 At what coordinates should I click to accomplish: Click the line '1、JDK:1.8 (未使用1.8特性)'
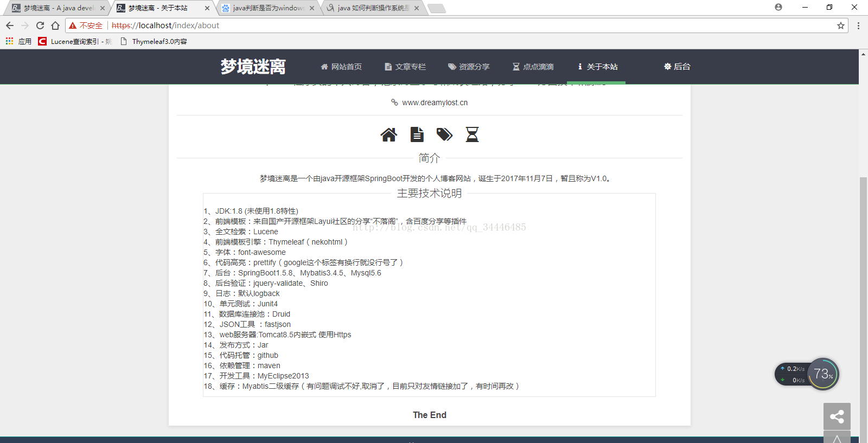tap(251, 211)
